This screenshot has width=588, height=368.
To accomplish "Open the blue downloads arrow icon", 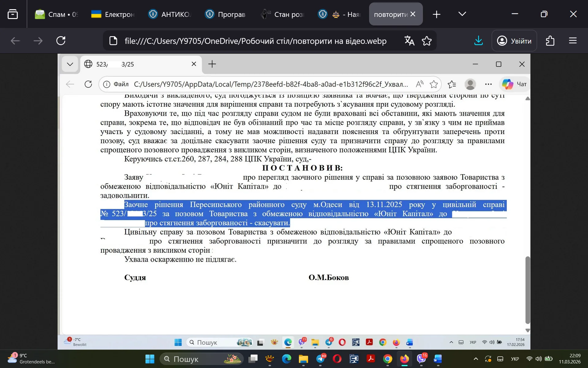I will (478, 41).
